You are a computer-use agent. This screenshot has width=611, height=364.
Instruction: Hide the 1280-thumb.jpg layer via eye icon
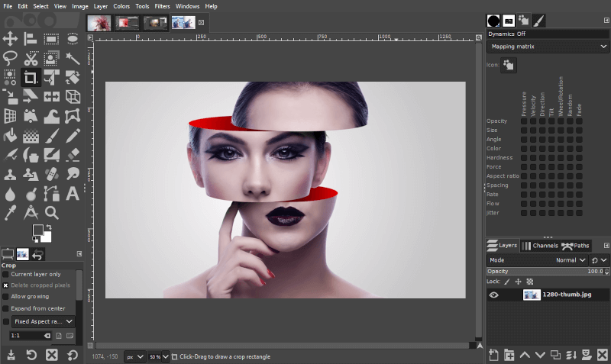click(x=493, y=295)
